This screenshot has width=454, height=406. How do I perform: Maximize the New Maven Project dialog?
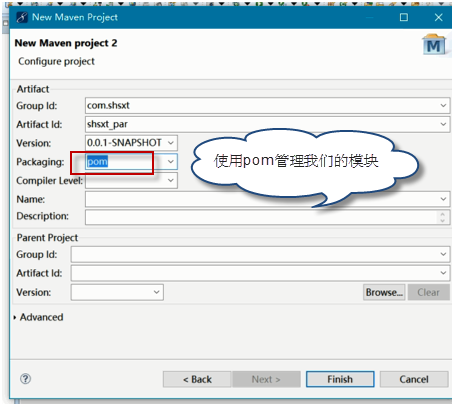point(404,17)
